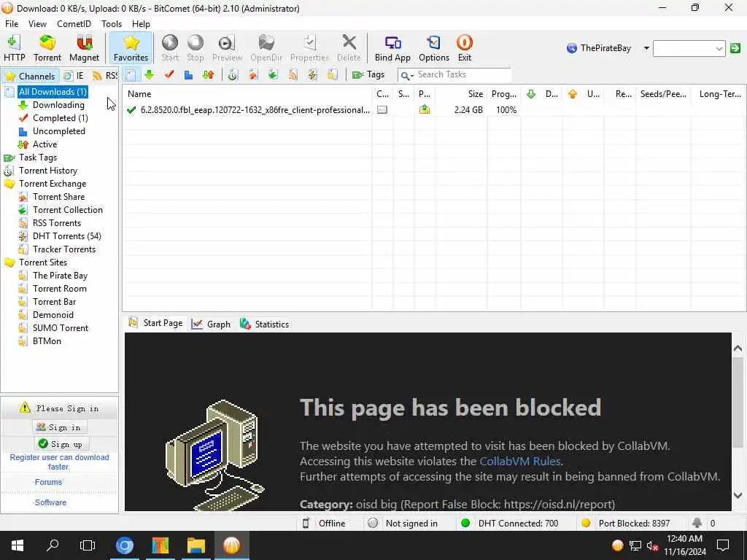Select Completed (1) in the sidebar tree

pyautogui.click(x=60, y=118)
